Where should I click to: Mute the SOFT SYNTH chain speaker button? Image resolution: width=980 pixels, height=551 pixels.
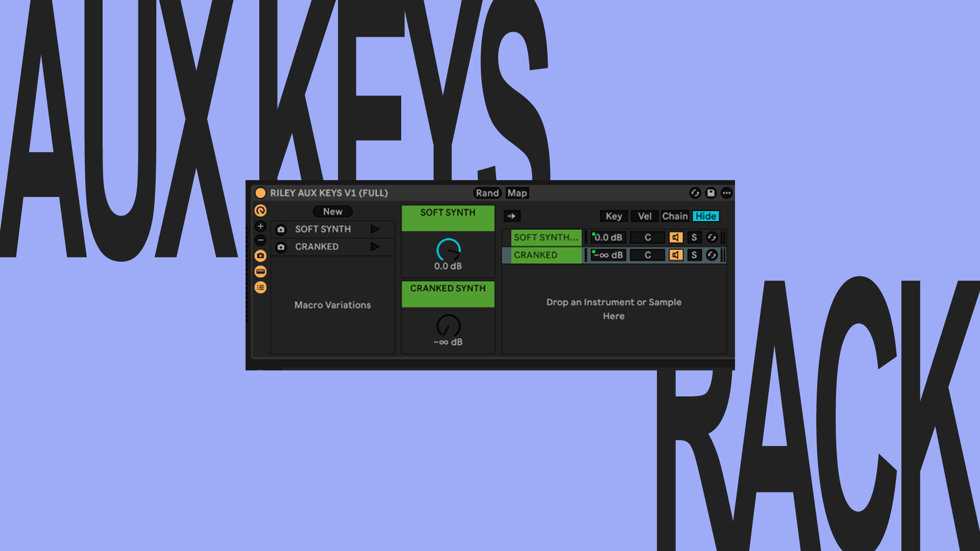pyautogui.click(x=676, y=237)
